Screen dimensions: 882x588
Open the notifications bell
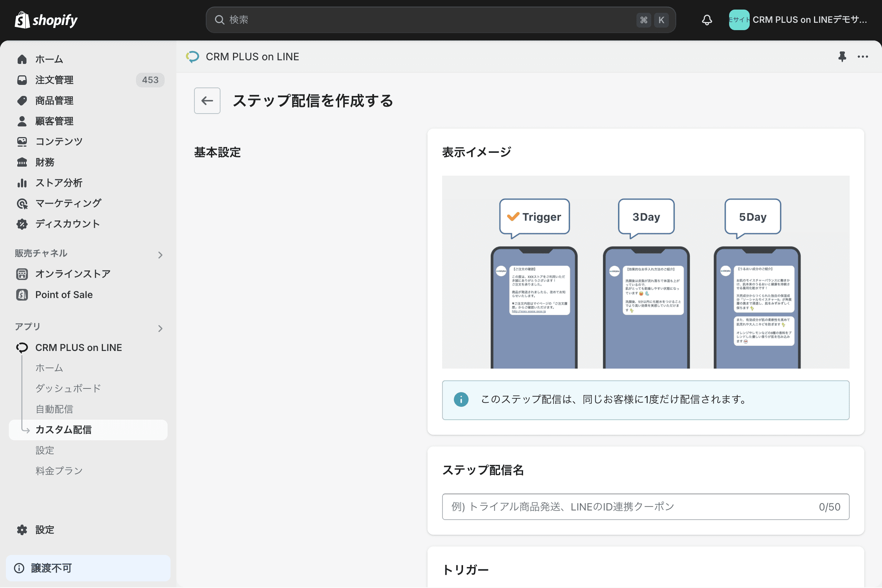(x=706, y=19)
